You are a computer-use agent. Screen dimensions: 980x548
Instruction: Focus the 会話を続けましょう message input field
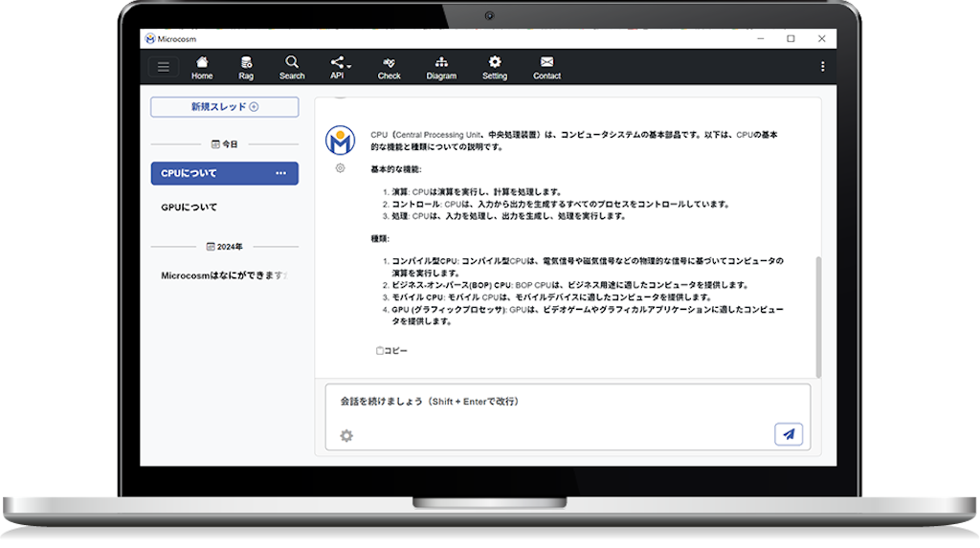coord(555,402)
